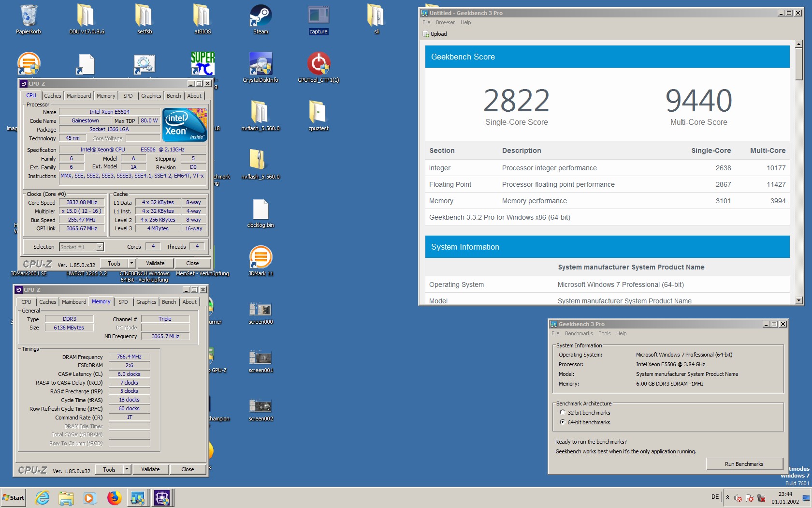Open Graphics tab in lower CPU-Z window

point(146,302)
